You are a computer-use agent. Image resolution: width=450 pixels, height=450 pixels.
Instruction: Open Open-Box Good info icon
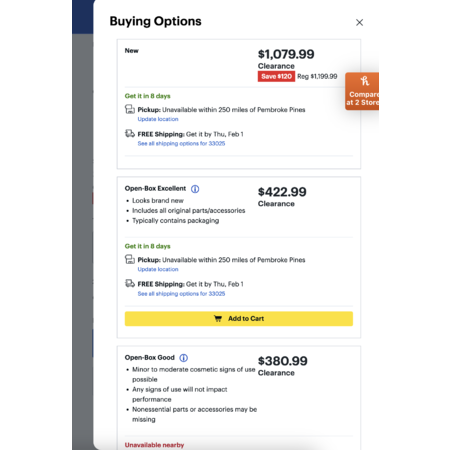[184, 358]
